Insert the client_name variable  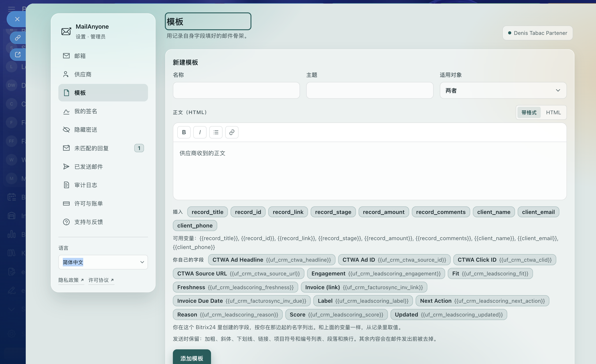[494, 212]
